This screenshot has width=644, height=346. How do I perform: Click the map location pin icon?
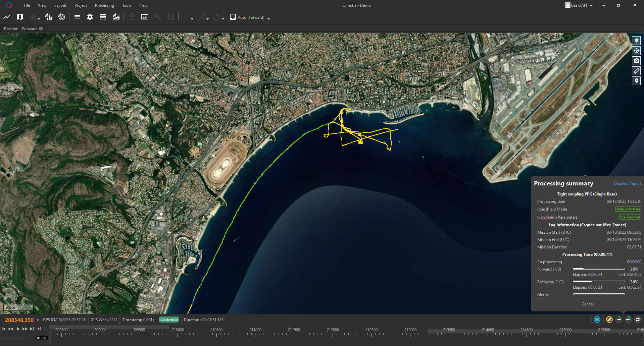point(636,81)
